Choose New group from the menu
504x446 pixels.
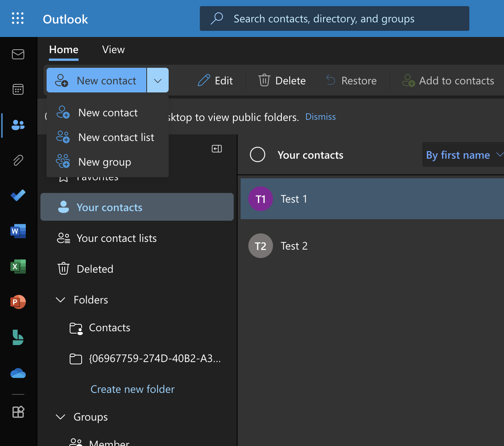click(107, 162)
